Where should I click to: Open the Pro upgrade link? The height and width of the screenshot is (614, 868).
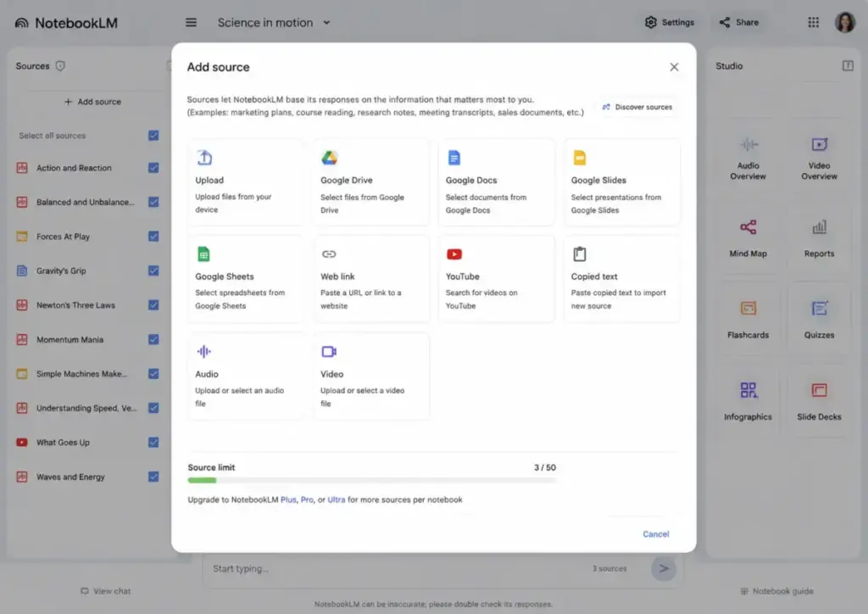point(307,500)
